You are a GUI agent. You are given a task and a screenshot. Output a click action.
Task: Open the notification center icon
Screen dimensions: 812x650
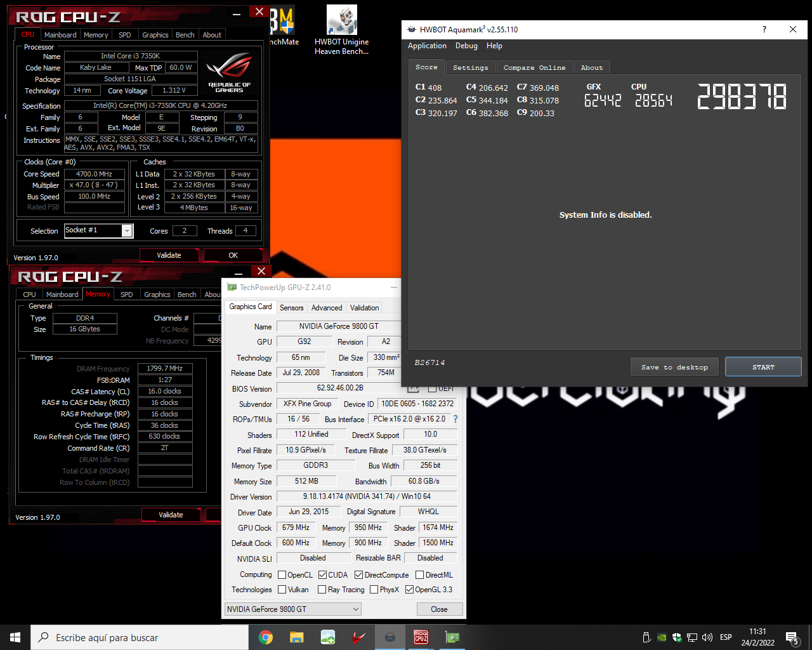pyautogui.click(x=792, y=637)
